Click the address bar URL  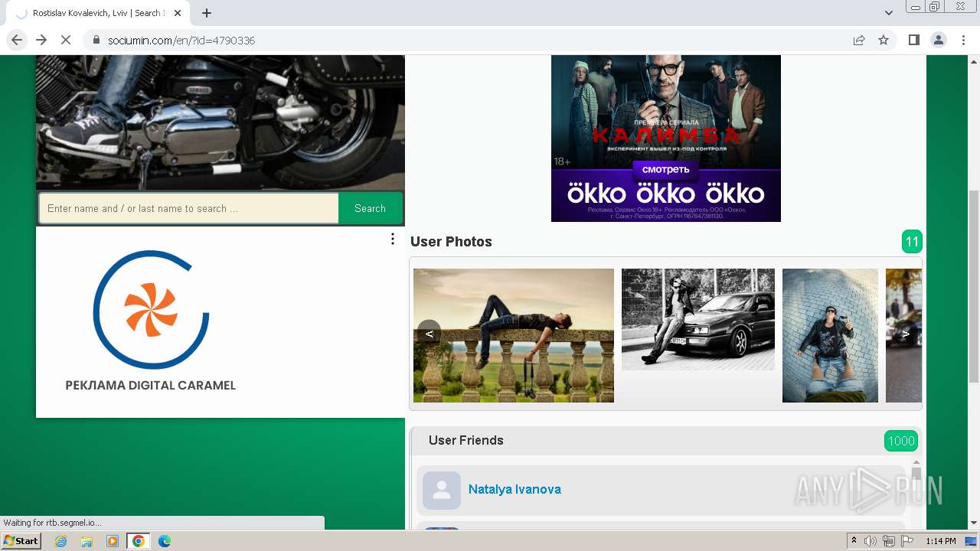point(181,40)
